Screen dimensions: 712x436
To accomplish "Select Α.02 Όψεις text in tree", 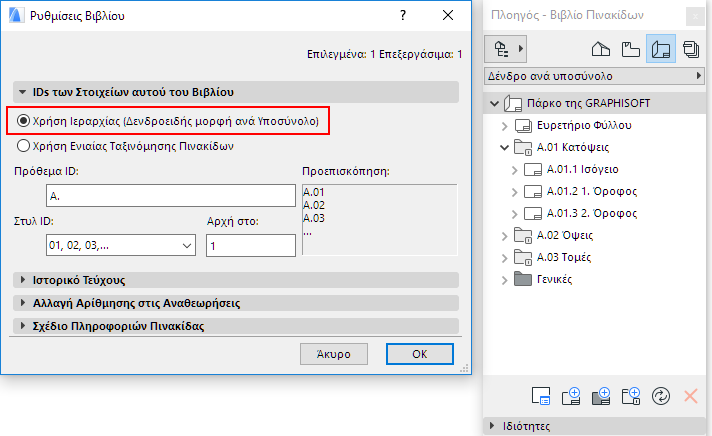I will click(x=565, y=235).
